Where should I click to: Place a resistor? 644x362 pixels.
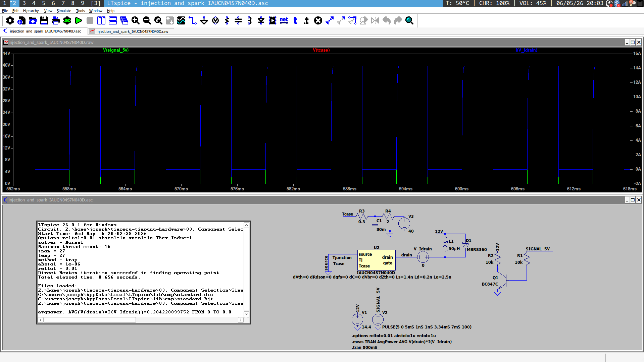[x=227, y=21]
